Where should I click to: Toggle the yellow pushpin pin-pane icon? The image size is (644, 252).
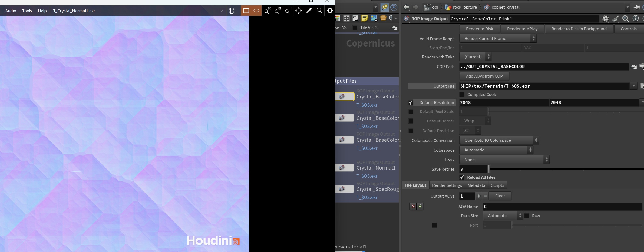pyautogui.click(x=384, y=7)
